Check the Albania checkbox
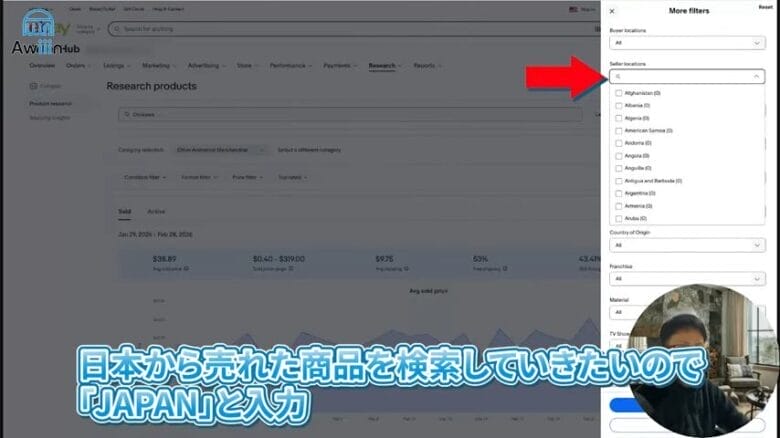Screen dimensions: 780x438 (x=618, y=106)
